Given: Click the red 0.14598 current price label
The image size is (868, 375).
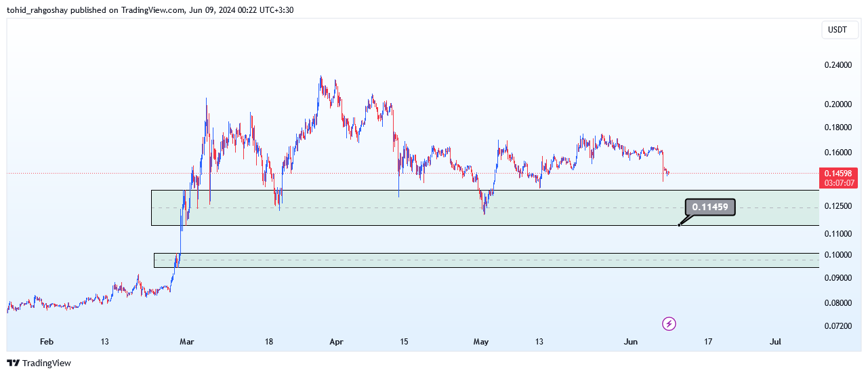Looking at the screenshot, I should (x=840, y=173).
